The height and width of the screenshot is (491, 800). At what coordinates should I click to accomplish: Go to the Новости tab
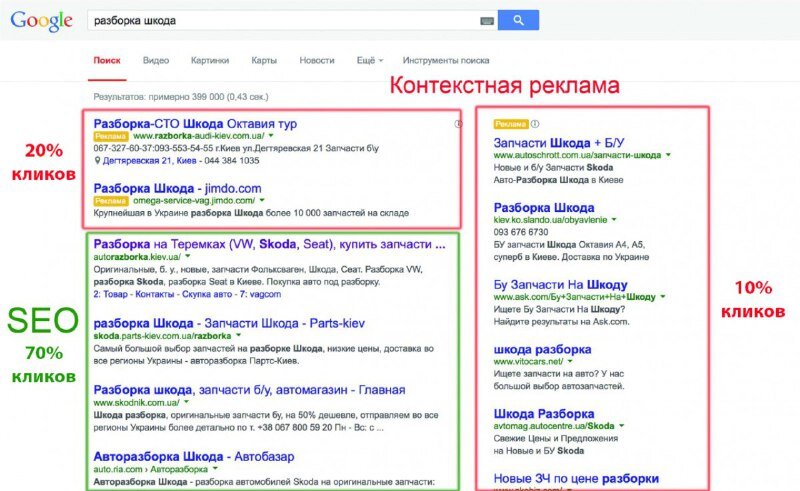point(317,60)
